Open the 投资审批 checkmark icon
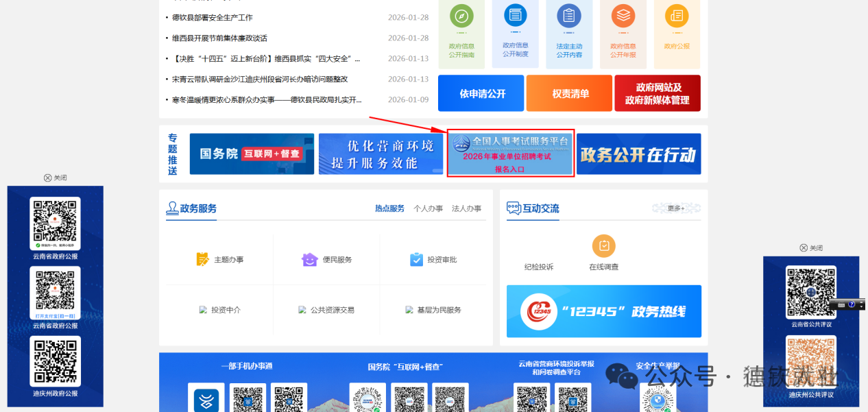 click(x=415, y=259)
